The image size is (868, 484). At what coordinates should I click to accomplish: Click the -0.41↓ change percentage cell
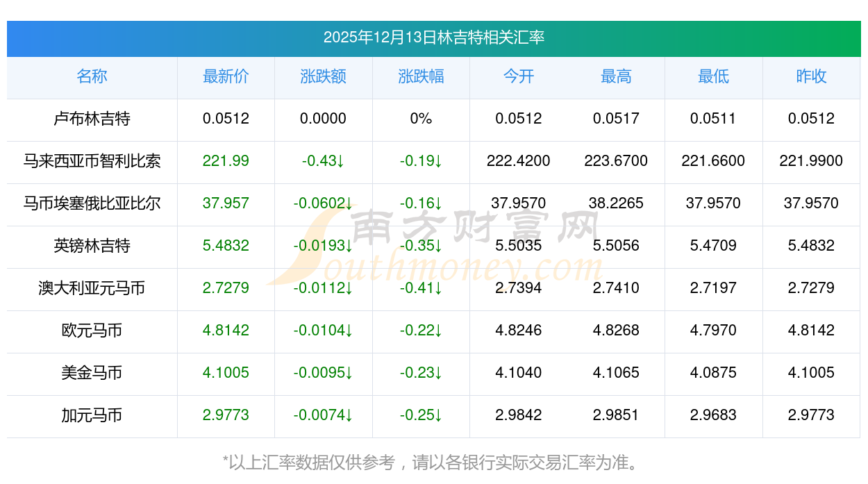point(421,288)
